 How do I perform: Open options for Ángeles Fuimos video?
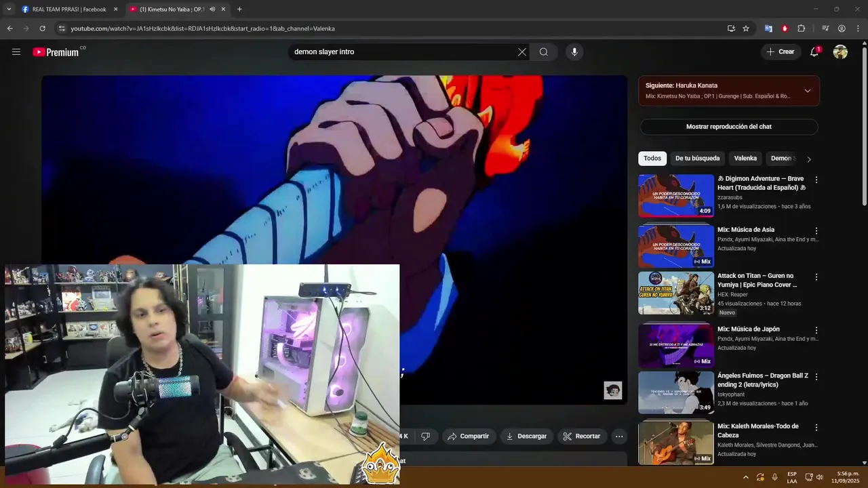pos(816,377)
